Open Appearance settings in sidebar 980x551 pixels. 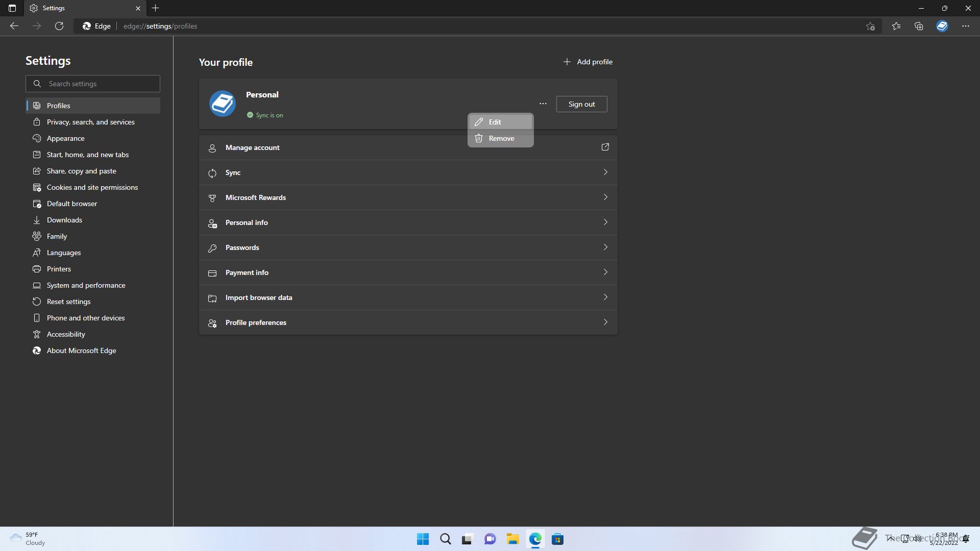[x=66, y=138]
